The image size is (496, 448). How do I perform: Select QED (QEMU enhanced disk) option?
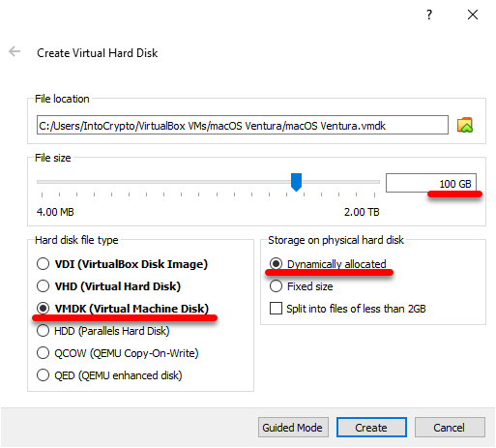[109, 375]
